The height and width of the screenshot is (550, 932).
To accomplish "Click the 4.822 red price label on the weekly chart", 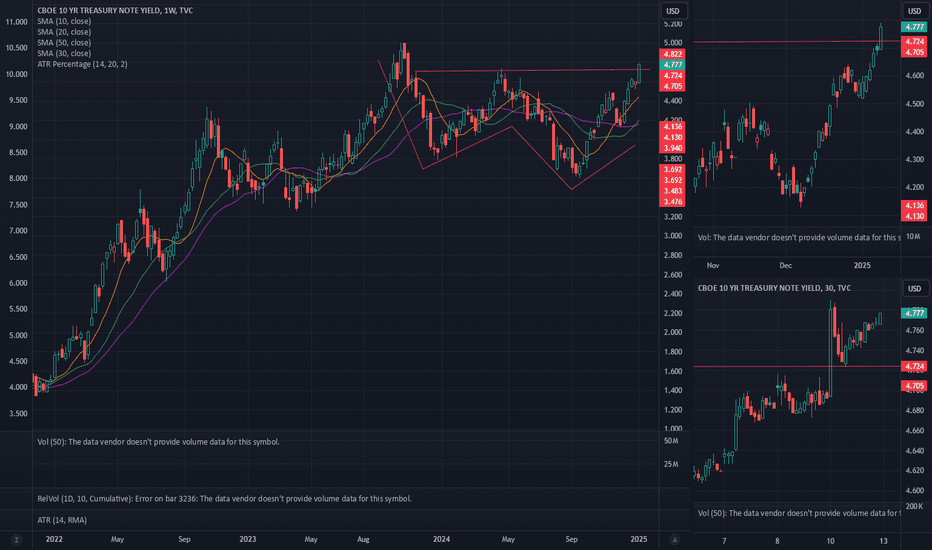I will 673,54.
